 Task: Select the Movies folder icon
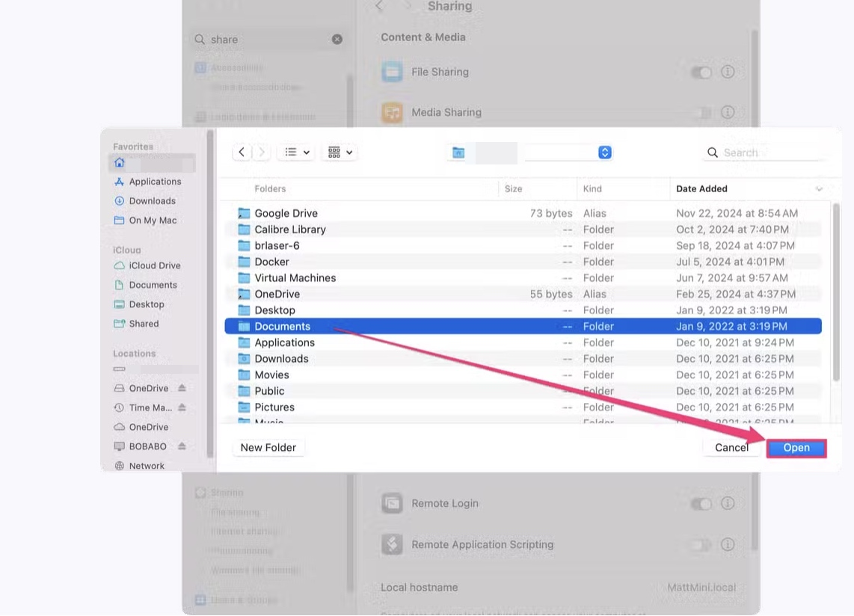pos(244,375)
